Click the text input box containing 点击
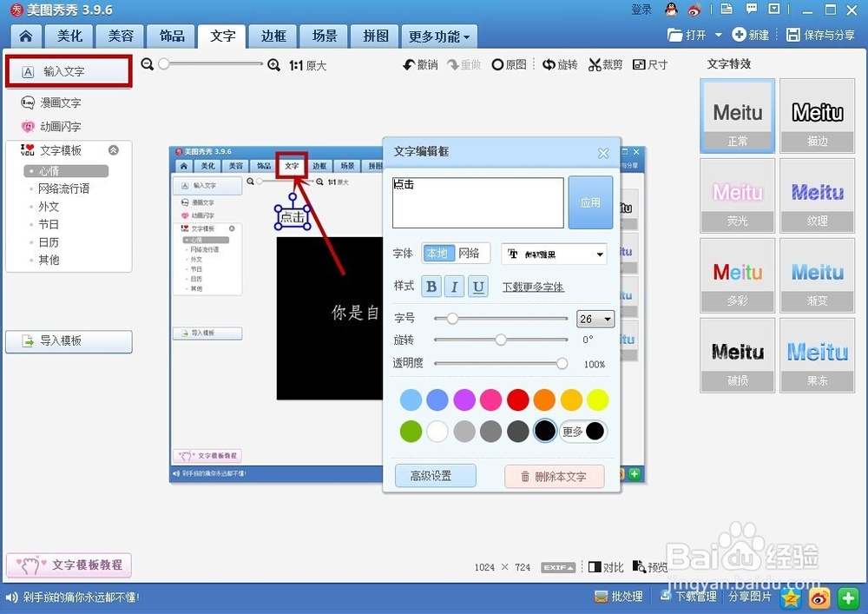Image resolution: width=868 pixels, height=614 pixels. tap(478, 202)
